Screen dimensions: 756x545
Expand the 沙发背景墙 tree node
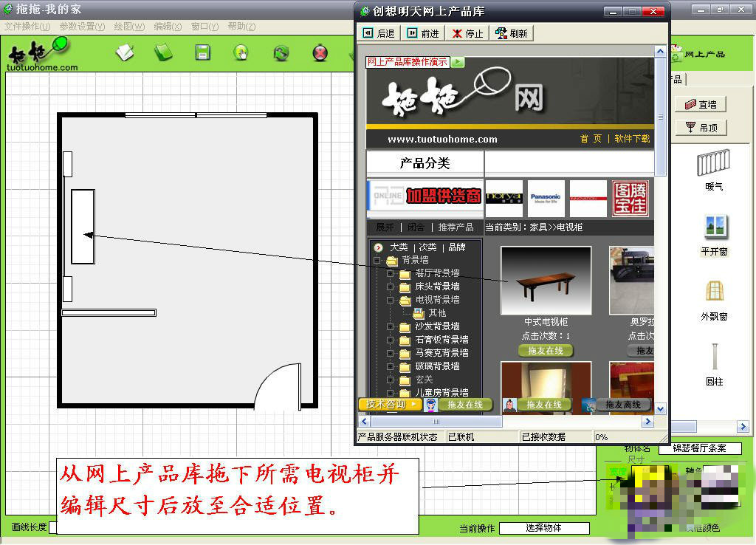tap(390, 326)
